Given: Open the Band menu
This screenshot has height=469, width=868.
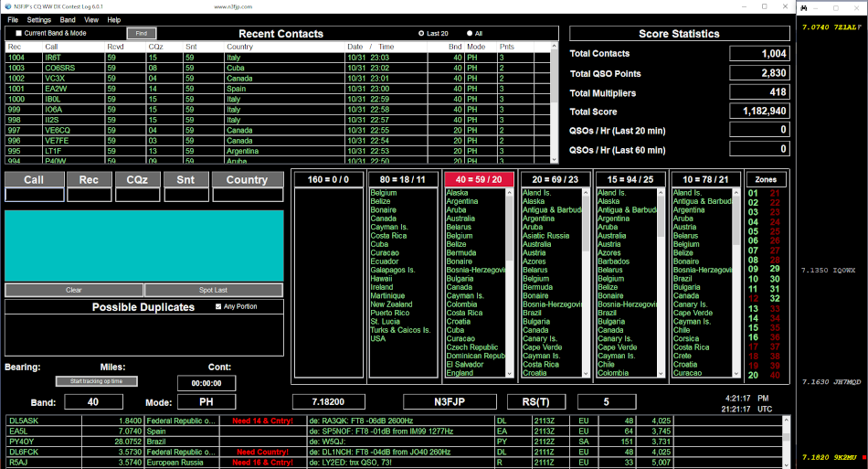Looking at the screenshot, I should point(68,20).
